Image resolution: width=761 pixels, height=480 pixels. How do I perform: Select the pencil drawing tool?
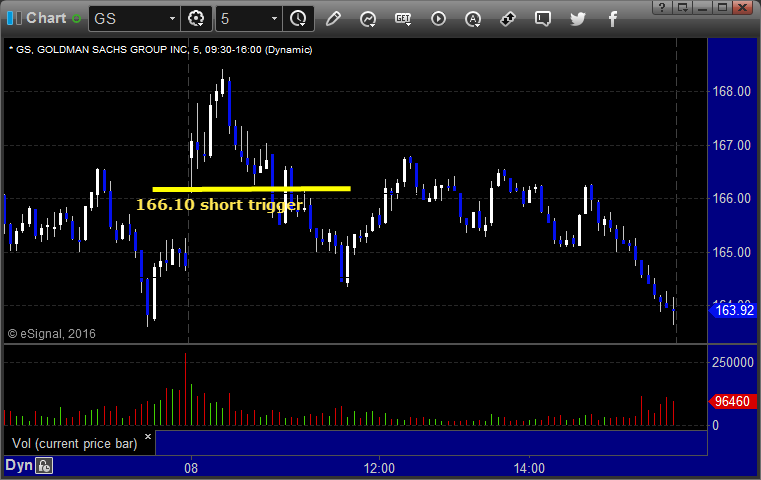pyautogui.click(x=333, y=19)
